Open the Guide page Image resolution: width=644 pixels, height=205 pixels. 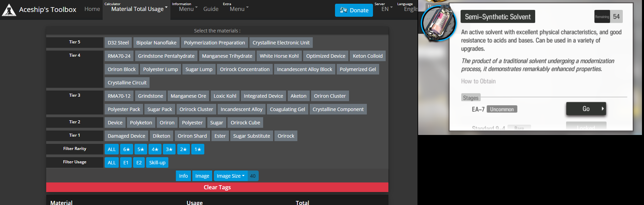[211, 9]
